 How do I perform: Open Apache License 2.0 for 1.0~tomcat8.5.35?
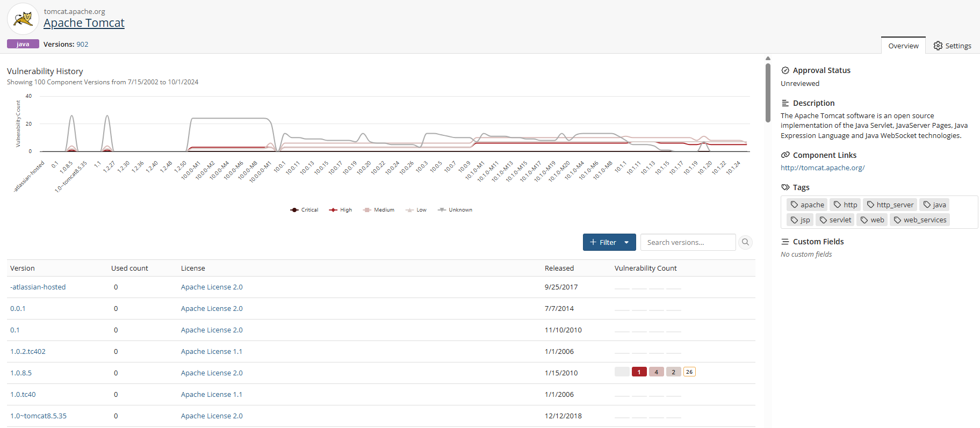212,416
